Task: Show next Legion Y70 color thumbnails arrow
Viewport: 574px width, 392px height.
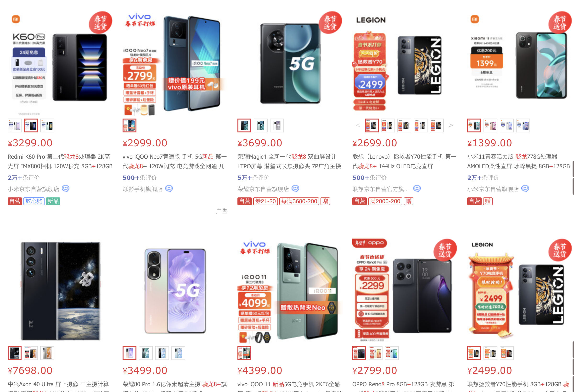Action: click(x=451, y=125)
